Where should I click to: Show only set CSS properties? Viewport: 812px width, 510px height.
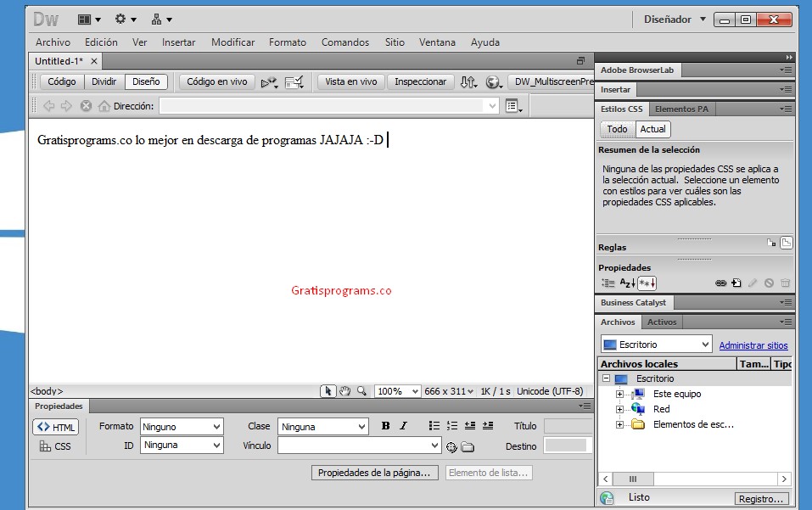(x=647, y=283)
